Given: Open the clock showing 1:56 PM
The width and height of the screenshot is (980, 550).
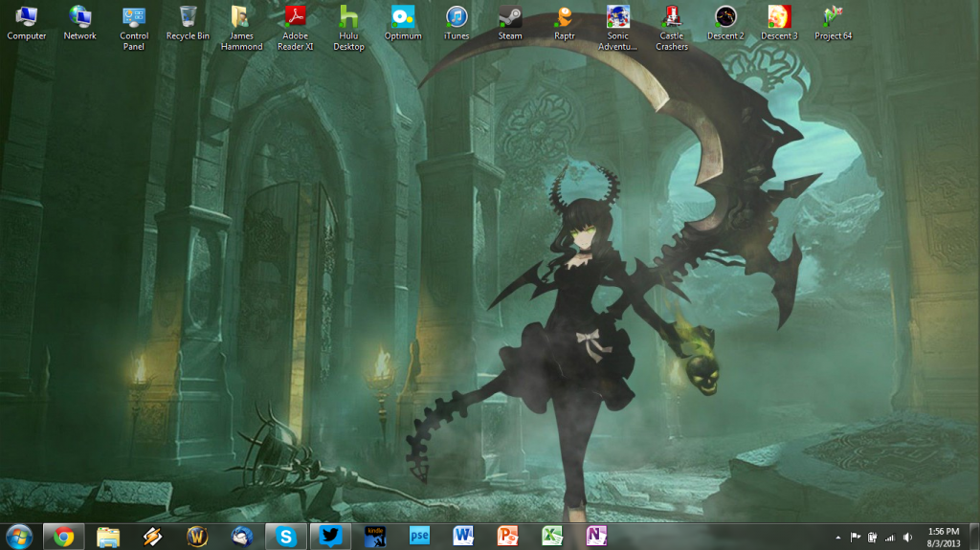Looking at the screenshot, I should click(943, 538).
